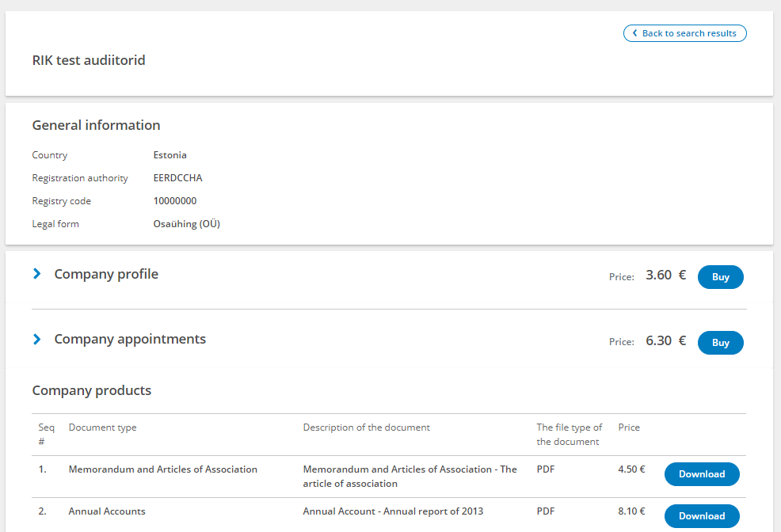Select Annual Accounts row text
Screen dimensions: 781x532
[x=107, y=511]
